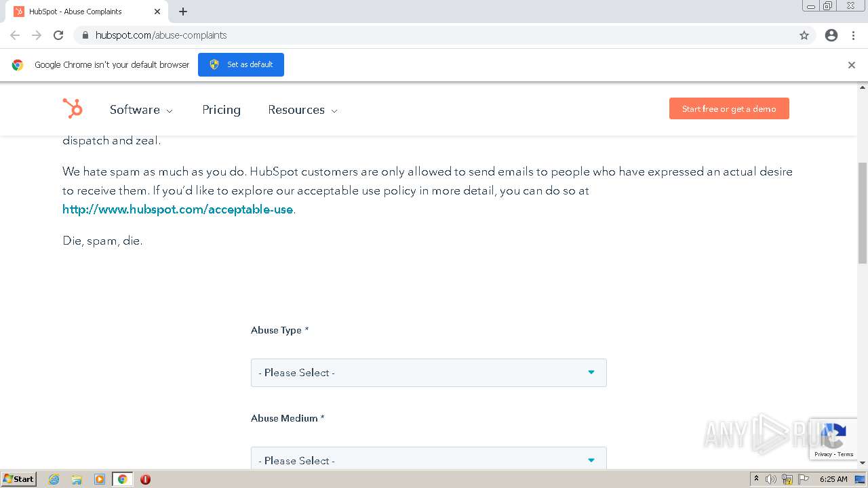Click the Show desktop tray icon
The image size is (868, 488).
pyautogui.click(x=860, y=479)
